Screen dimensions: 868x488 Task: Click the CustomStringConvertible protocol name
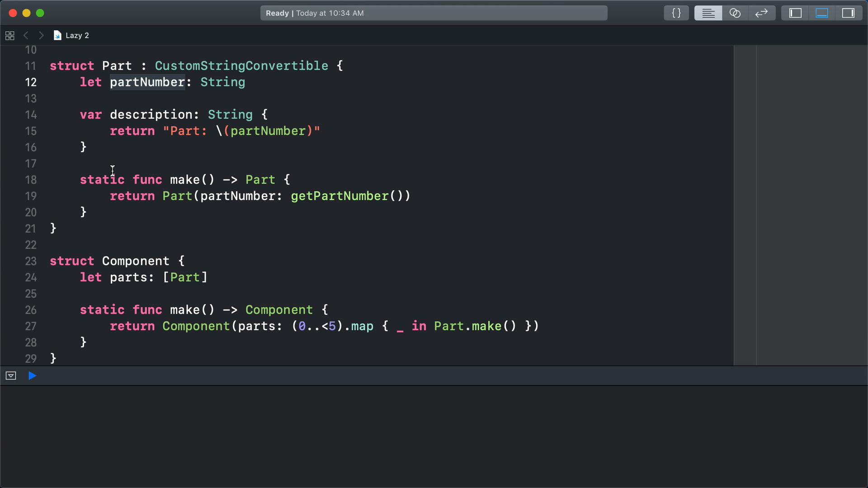241,66
